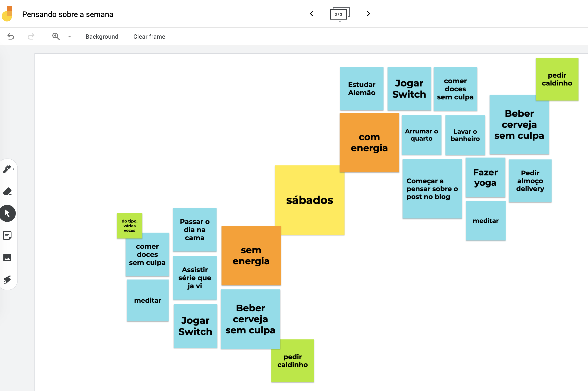Viewport: 588px width, 391px height.
Task: Click the Pensando sobre a semana title
Action: pyautogui.click(x=68, y=14)
